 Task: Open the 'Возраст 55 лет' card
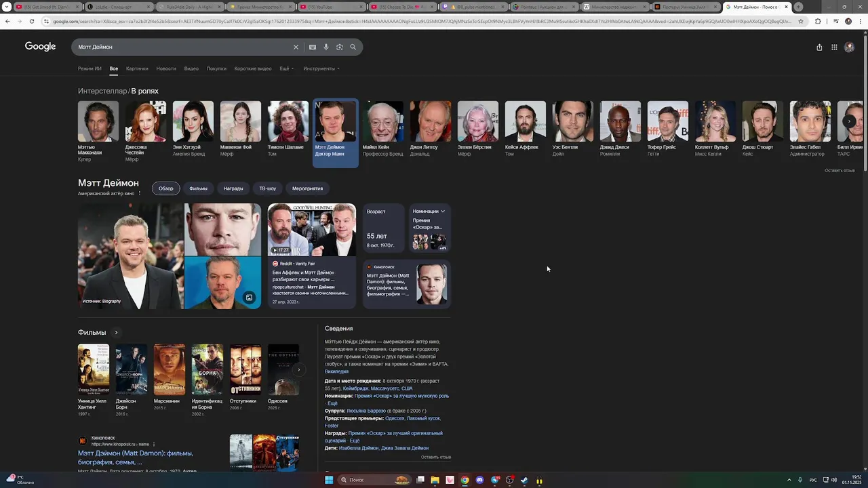click(383, 228)
